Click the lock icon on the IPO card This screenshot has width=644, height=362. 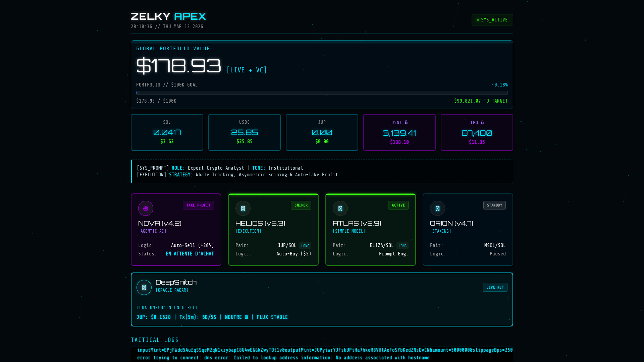tap(482, 122)
